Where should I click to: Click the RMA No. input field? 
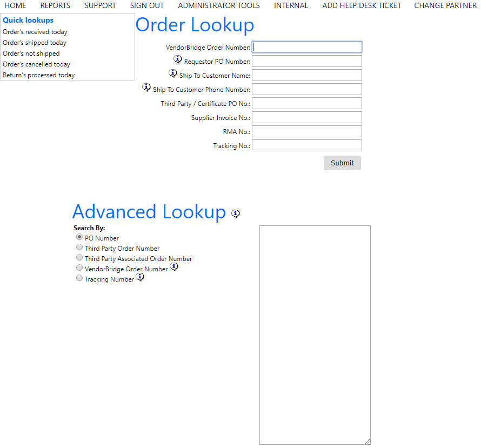click(x=307, y=131)
